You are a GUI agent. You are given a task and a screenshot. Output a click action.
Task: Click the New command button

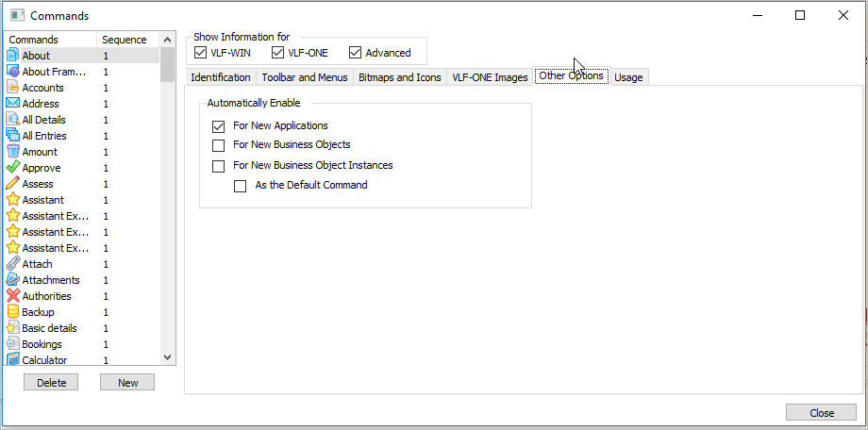[127, 383]
